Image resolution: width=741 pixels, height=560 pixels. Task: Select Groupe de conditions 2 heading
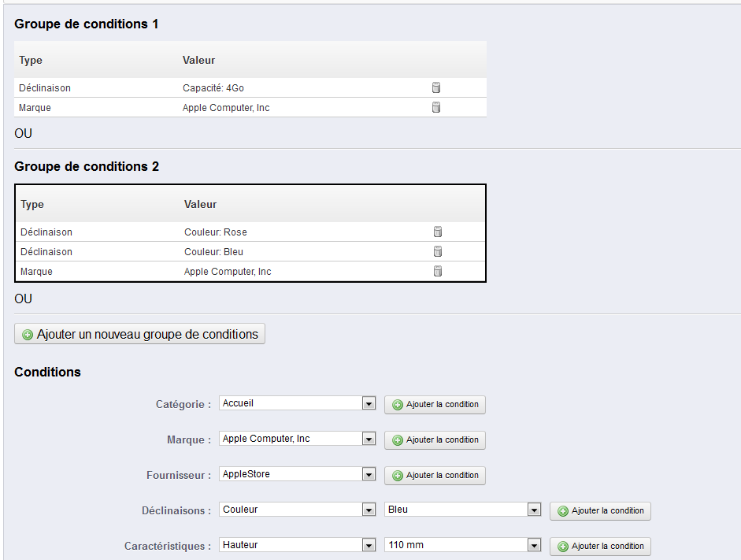click(87, 166)
